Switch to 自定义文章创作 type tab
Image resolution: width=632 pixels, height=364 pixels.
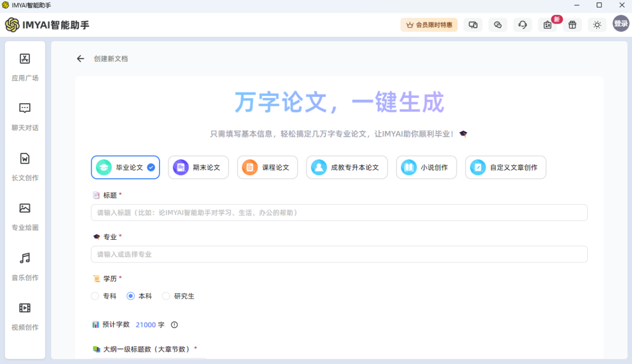pos(506,167)
